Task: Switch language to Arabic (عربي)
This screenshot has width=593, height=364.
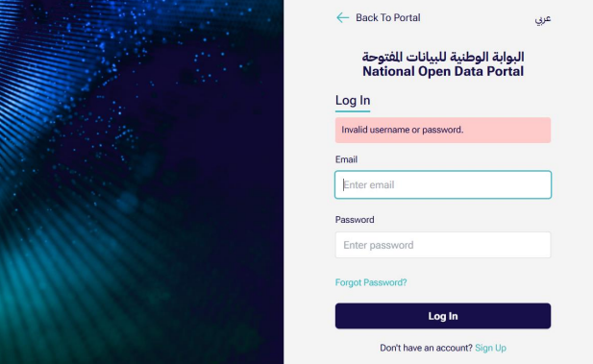Action: pyautogui.click(x=543, y=19)
